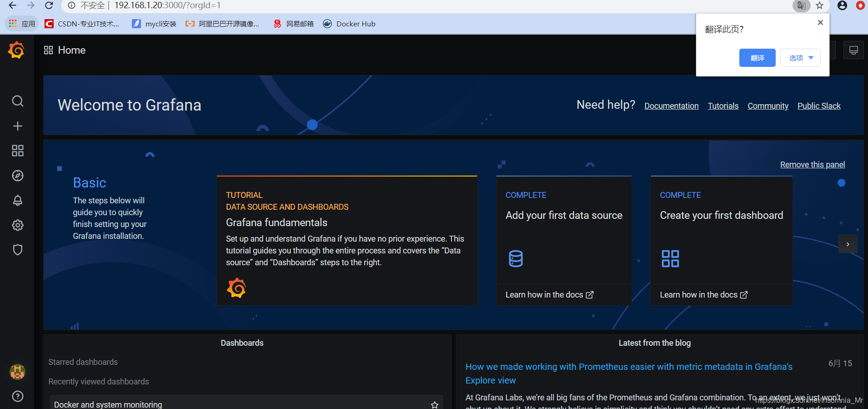Open the Community link
Image resolution: width=868 pixels, height=409 pixels.
click(768, 106)
